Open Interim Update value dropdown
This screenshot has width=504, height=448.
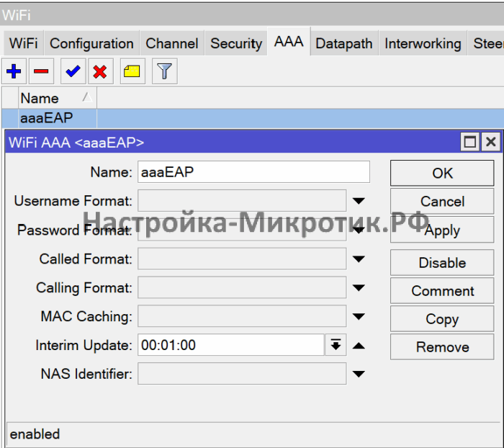336,345
